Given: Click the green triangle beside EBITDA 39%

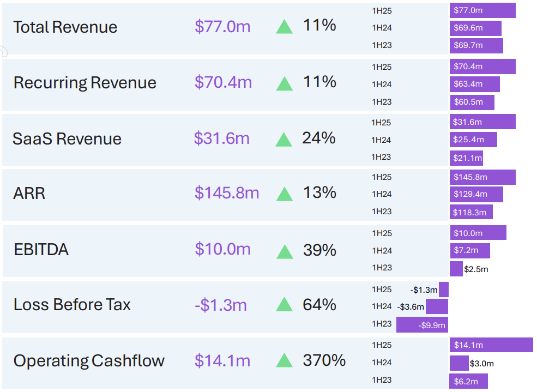Looking at the screenshot, I should point(284,251).
